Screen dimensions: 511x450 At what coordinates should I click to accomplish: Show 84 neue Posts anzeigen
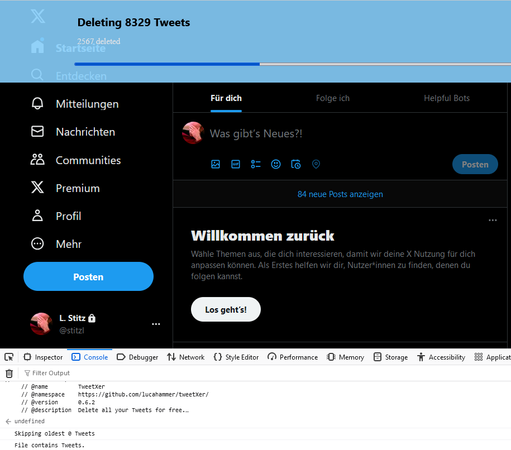point(340,194)
